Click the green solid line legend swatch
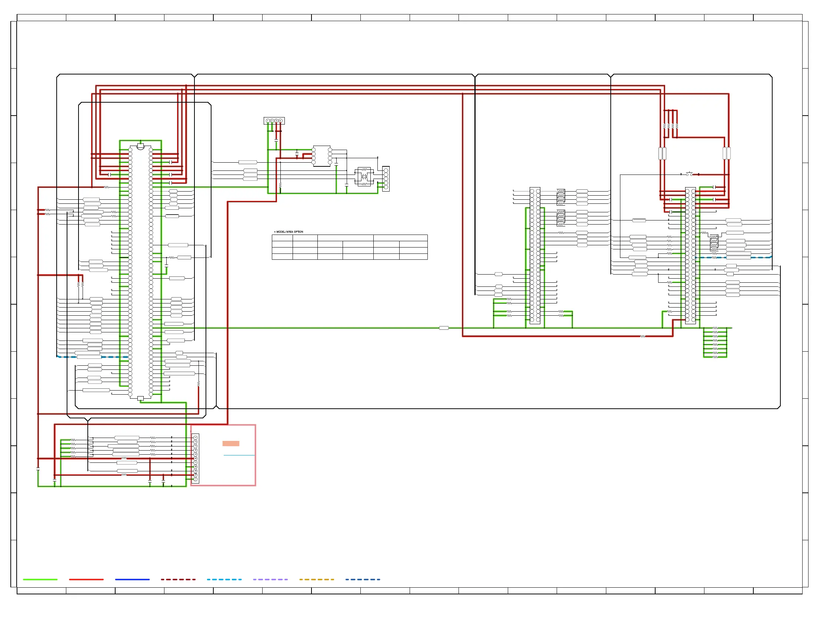The image size is (840, 624). 40,579
